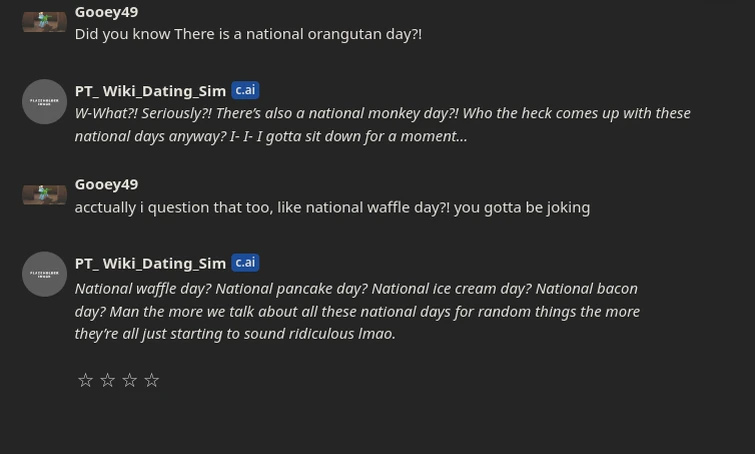Click Gooey49's avatar beside the waffle day message

[x=44, y=194]
